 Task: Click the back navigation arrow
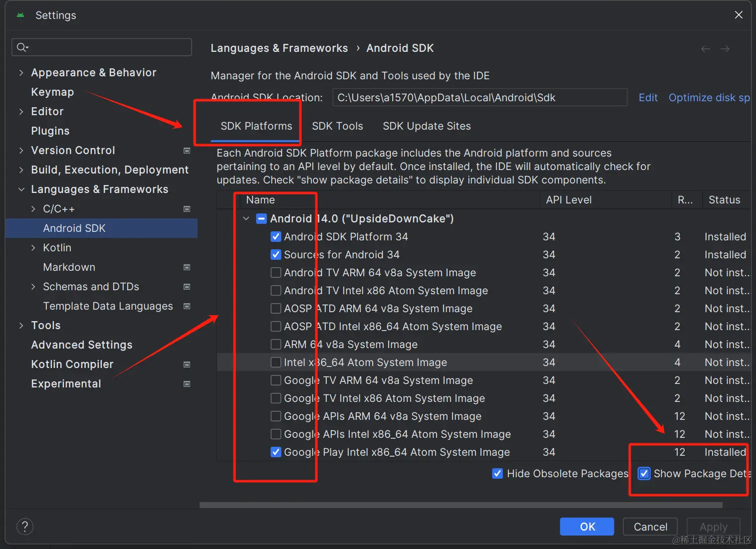[705, 48]
